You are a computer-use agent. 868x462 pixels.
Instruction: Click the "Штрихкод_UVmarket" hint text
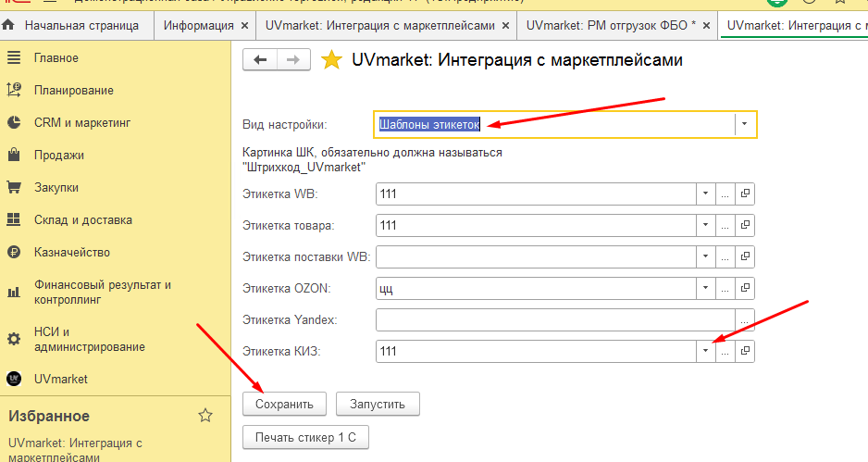click(304, 168)
